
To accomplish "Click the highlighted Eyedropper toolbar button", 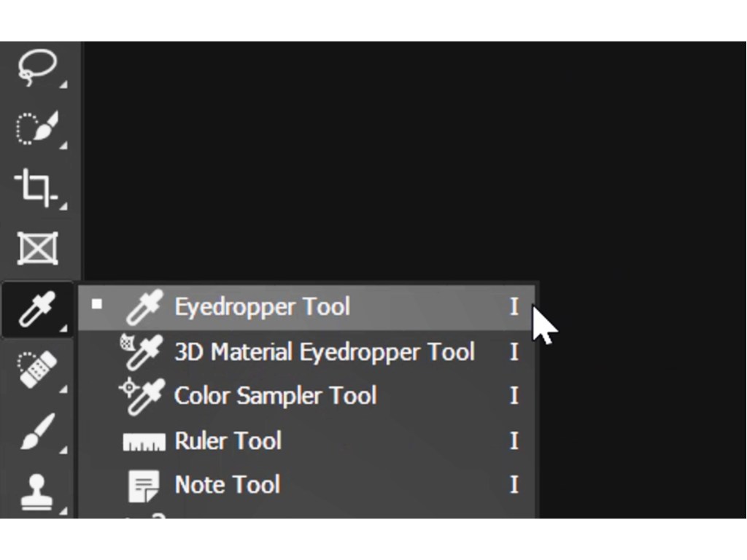I will click(x=37, y=310).
